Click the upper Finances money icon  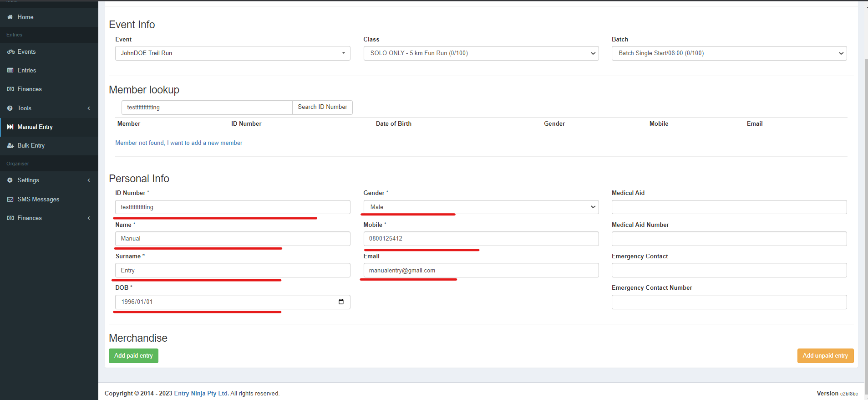[x=10, y=89]
